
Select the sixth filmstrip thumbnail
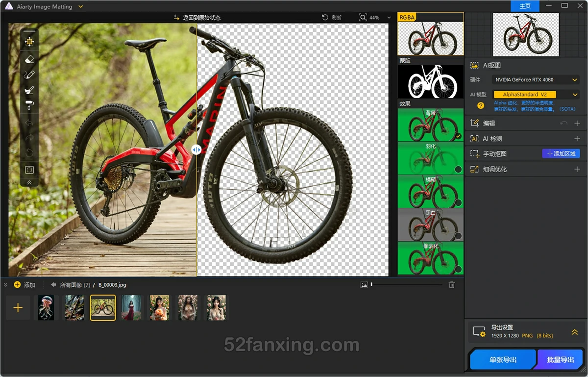coord(188,308)
